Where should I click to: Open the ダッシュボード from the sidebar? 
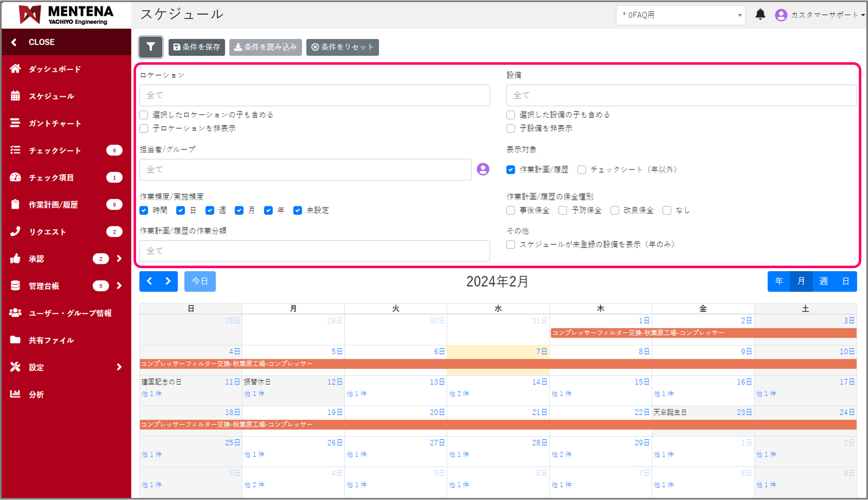(54, 69)
